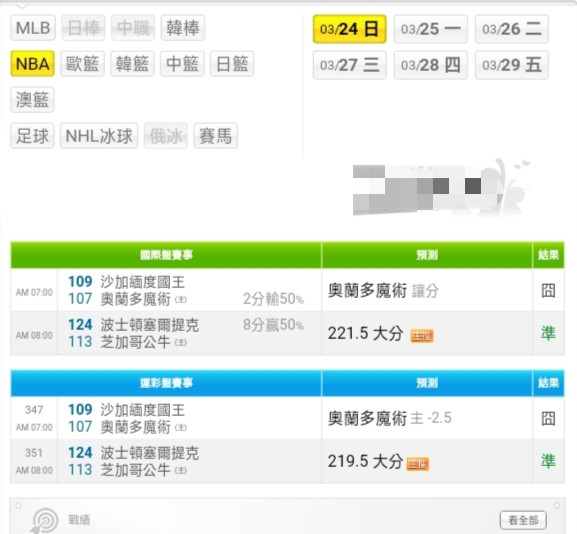Image resolution: width=577 pixels, height=534 pixels.
Task: Switch to the 03/28 四 date
Action: [x=431, y=65]
